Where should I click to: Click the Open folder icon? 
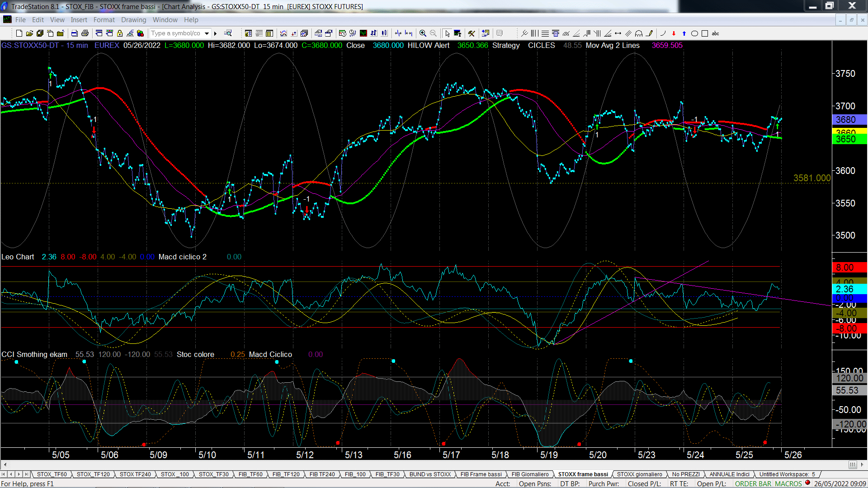point(29,33)
